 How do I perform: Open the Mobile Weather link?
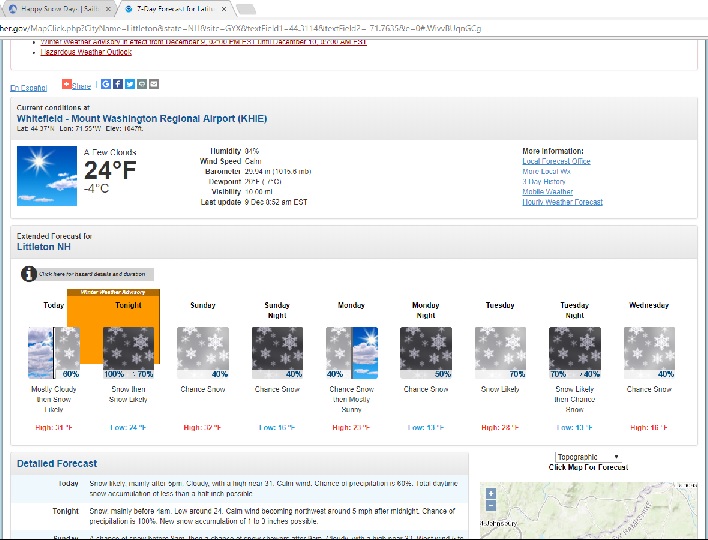click(548, 192)
